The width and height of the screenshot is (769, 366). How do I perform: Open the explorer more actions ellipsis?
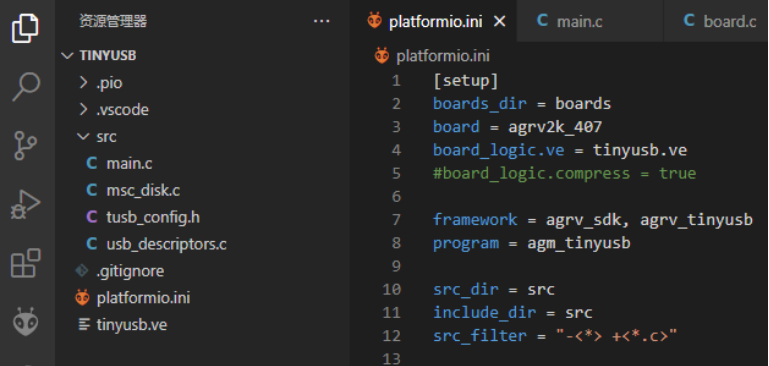point(321,21)
